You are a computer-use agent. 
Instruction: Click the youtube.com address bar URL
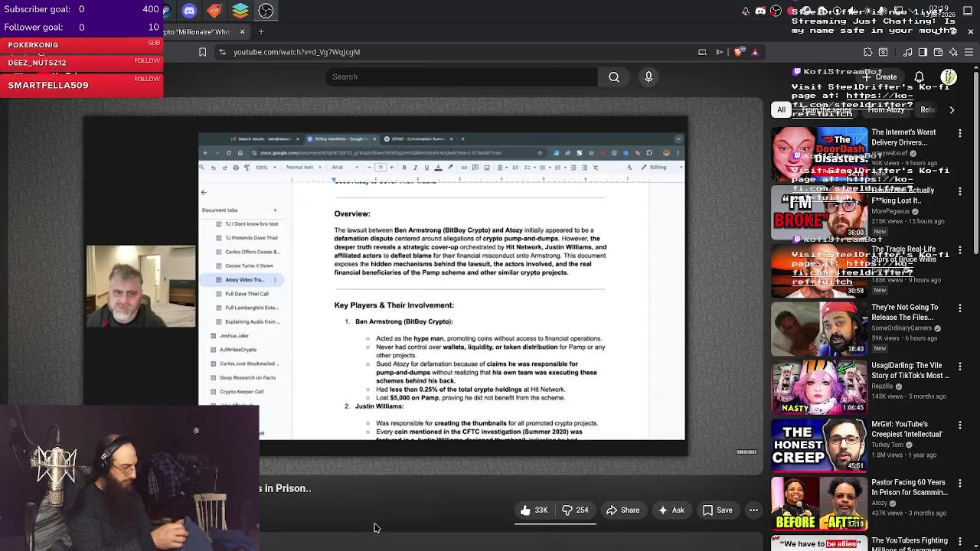(296, 52)
